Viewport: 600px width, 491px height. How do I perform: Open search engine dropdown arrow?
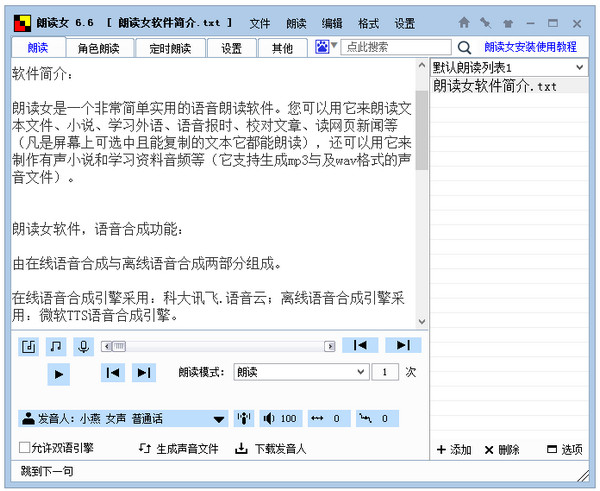pyautogui.click(x=334, y=45)
